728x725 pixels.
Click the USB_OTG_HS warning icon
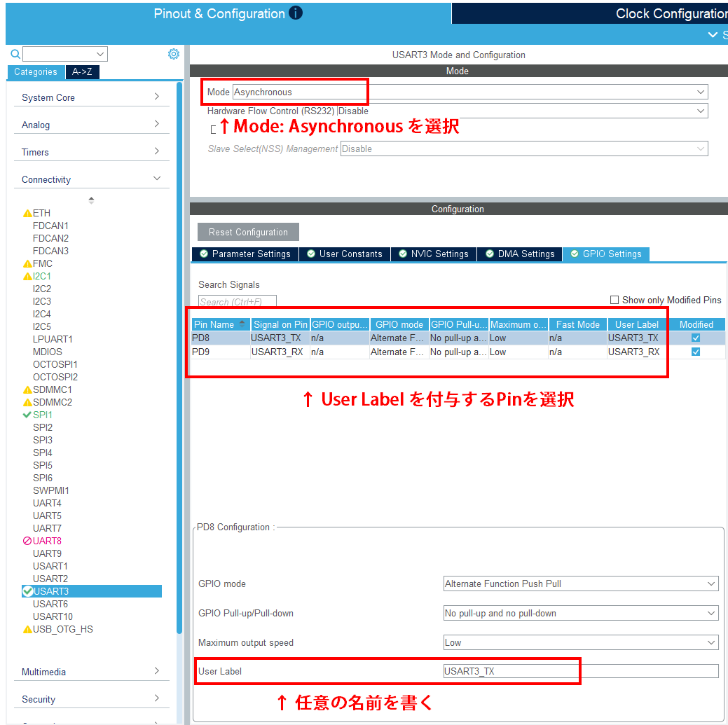[x=27, y=629]
